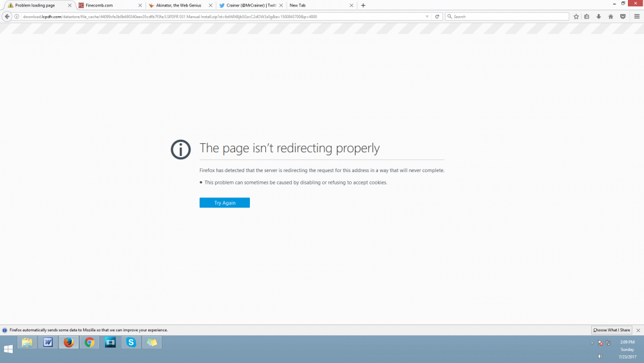Close the Problem loading page tab
The height and width of the screenshot is (363, 644).
[70, 5]
